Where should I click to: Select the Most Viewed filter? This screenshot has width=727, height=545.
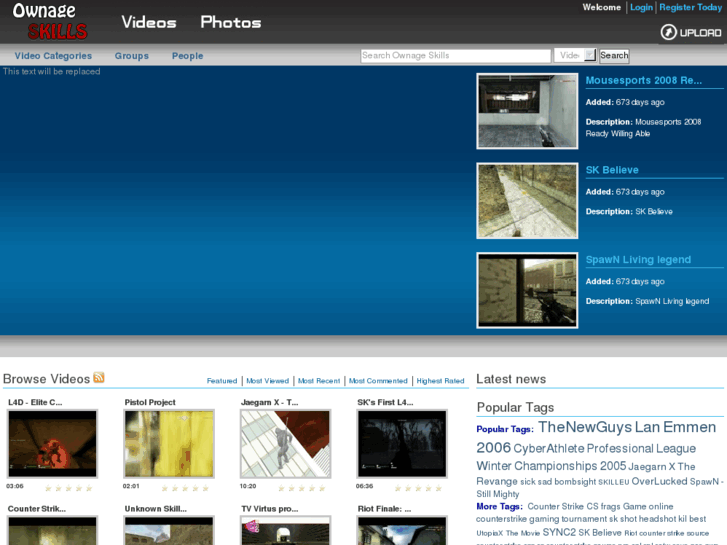[x=268, y=381]
